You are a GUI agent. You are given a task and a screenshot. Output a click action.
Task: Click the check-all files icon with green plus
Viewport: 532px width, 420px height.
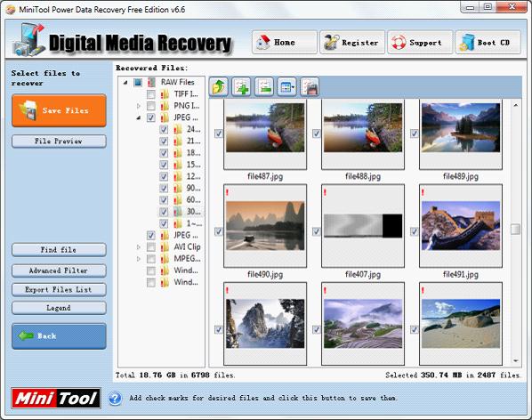pos(241,87)
